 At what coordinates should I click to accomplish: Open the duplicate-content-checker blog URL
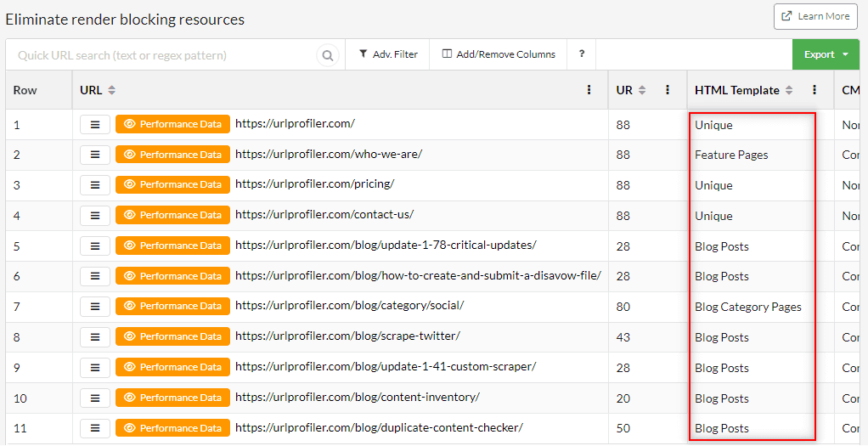379,427
